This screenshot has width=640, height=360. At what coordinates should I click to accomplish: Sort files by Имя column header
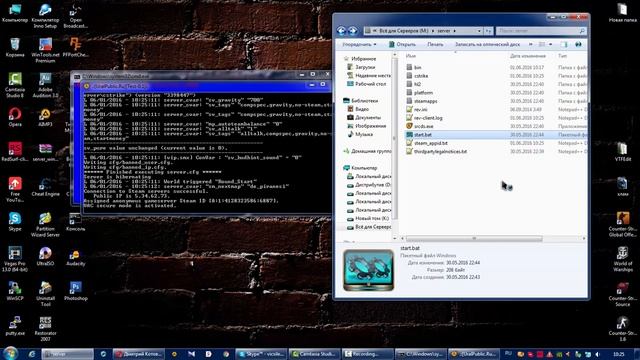tap(411, 56)
